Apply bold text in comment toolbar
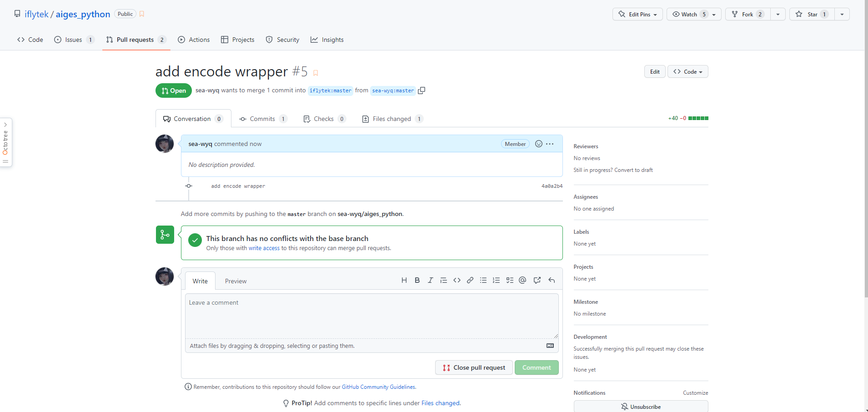 pos(417,280)
